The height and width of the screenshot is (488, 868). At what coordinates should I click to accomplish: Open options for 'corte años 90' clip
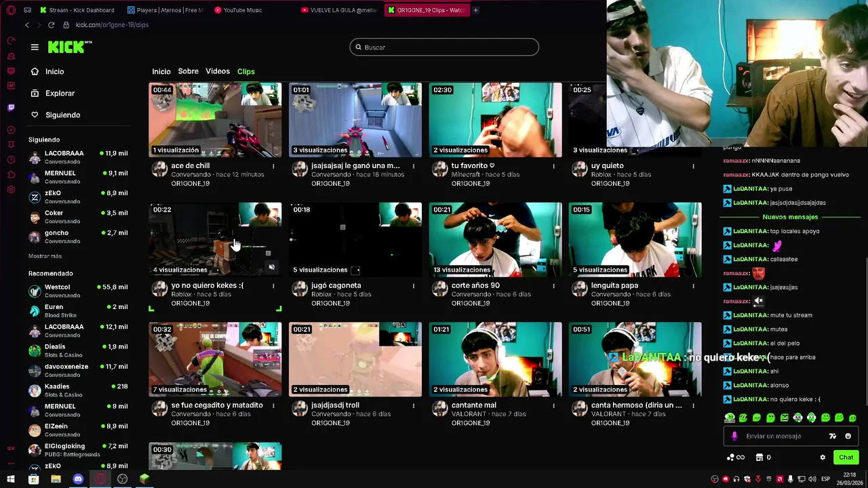click(x=553, y=286)
